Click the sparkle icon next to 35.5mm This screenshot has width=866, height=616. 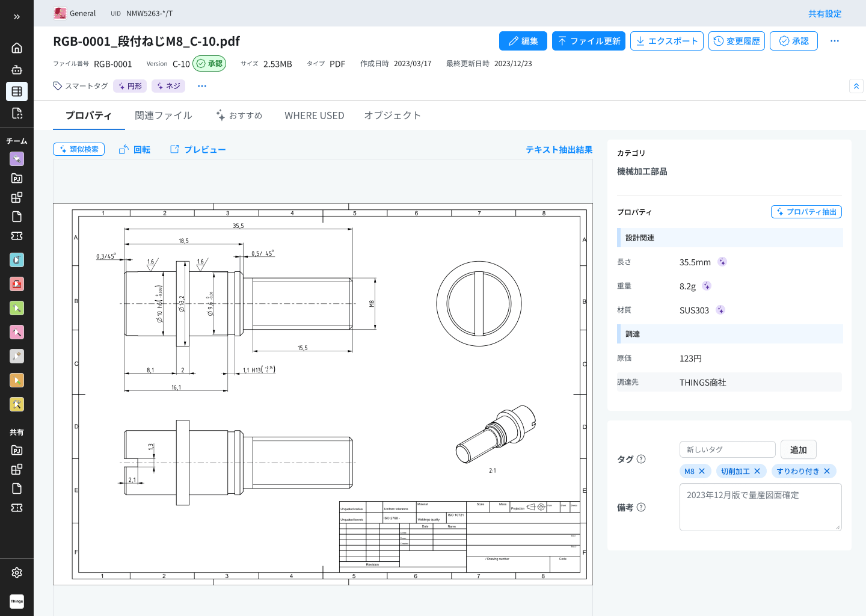[722, 262]
